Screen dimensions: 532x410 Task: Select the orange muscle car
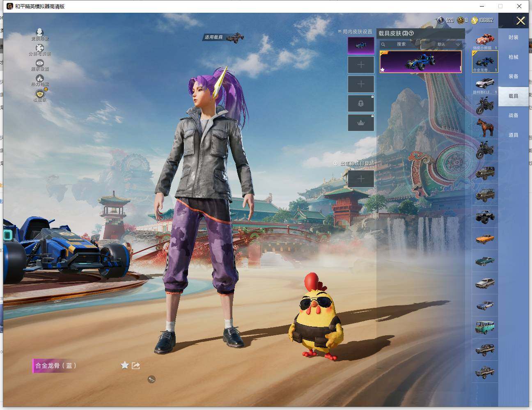(485, 238)
